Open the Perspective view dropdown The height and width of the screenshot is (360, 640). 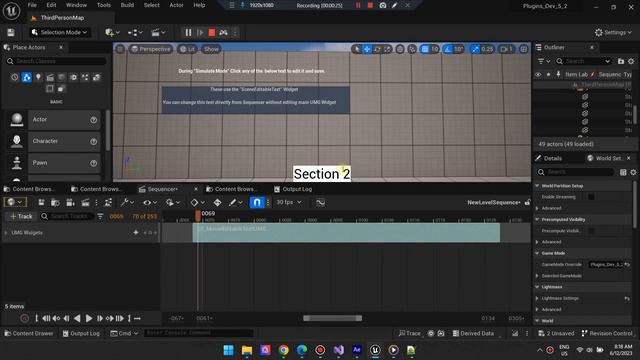[x=150, y=49]
